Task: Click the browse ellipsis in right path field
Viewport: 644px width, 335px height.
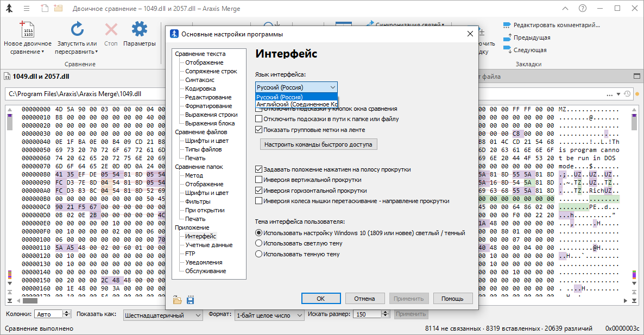Action: point(609,95)
